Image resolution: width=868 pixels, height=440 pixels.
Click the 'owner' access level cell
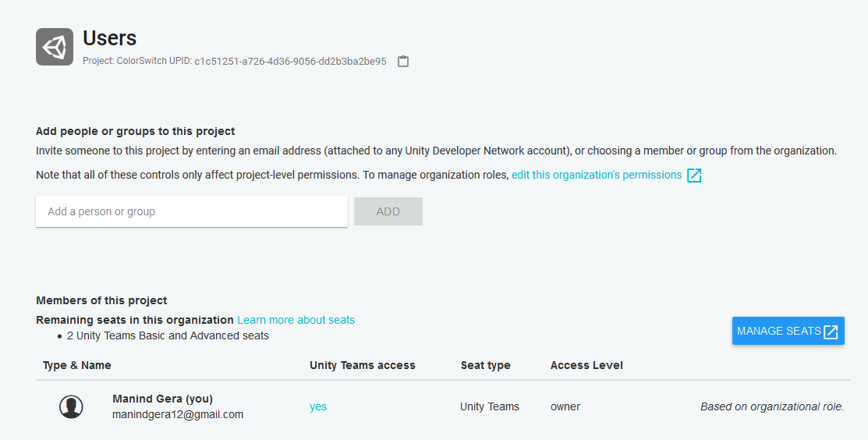click(x=565, y=406)
